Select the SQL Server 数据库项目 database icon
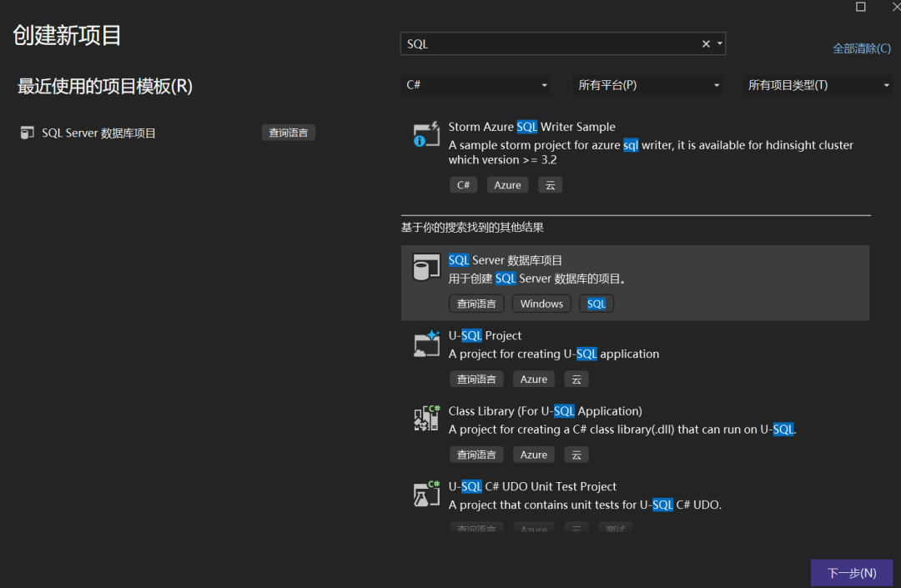The image size is (901, 588). click(x=425, y=267)
